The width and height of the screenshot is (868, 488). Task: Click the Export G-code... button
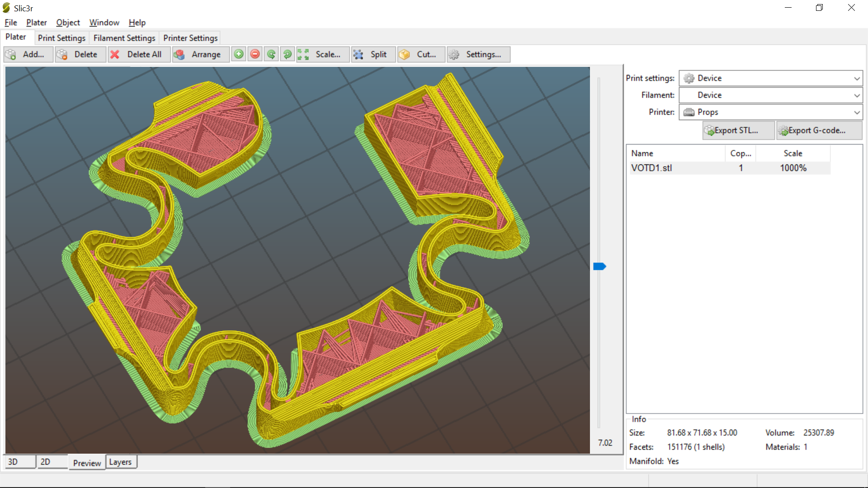pos(818,130)
